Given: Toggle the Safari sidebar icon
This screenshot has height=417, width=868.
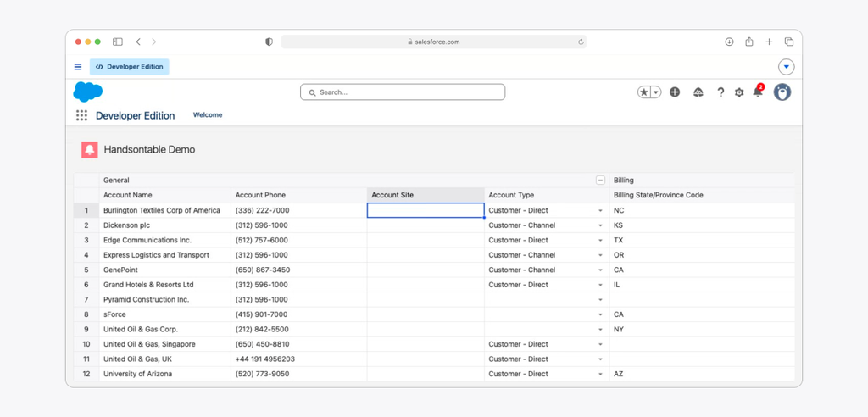Looking at the screenshot, I should [117, 42].
